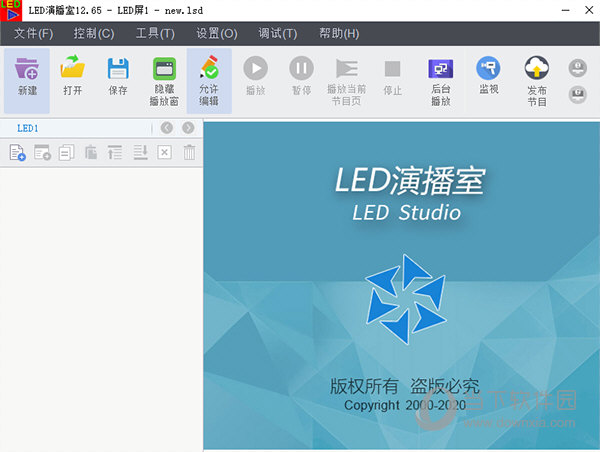
Task: Move the item down with the down-arrow icon
Action: [140, 152]
